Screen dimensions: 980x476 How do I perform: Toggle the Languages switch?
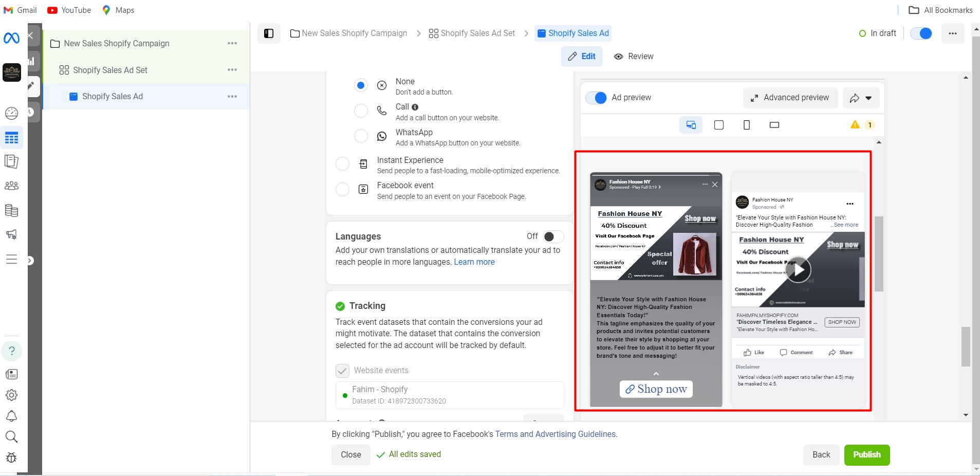(553, 236)
